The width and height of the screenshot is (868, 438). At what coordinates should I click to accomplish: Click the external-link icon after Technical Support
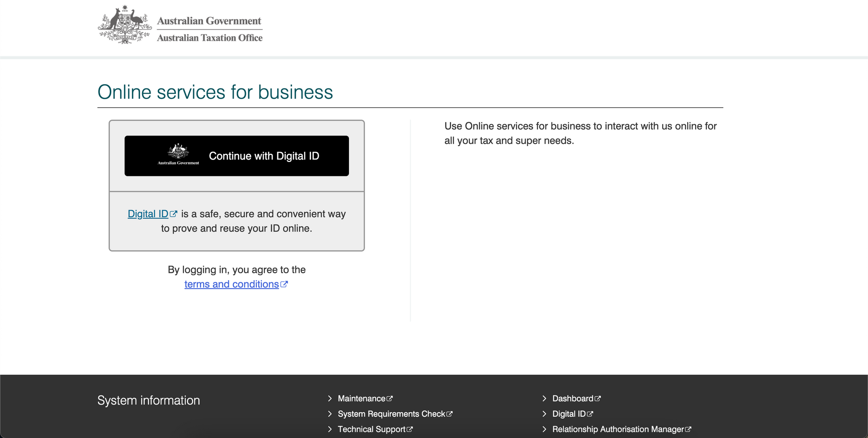pos(410,429)
